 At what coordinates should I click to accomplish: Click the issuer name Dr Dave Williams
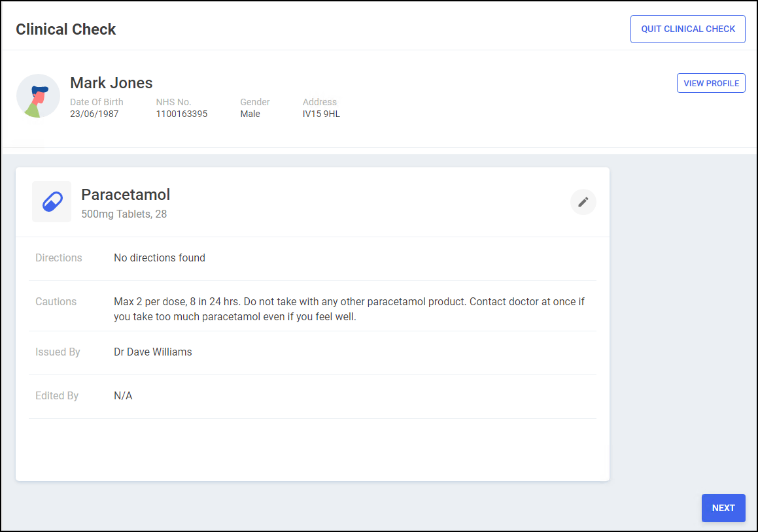point(152,352)
